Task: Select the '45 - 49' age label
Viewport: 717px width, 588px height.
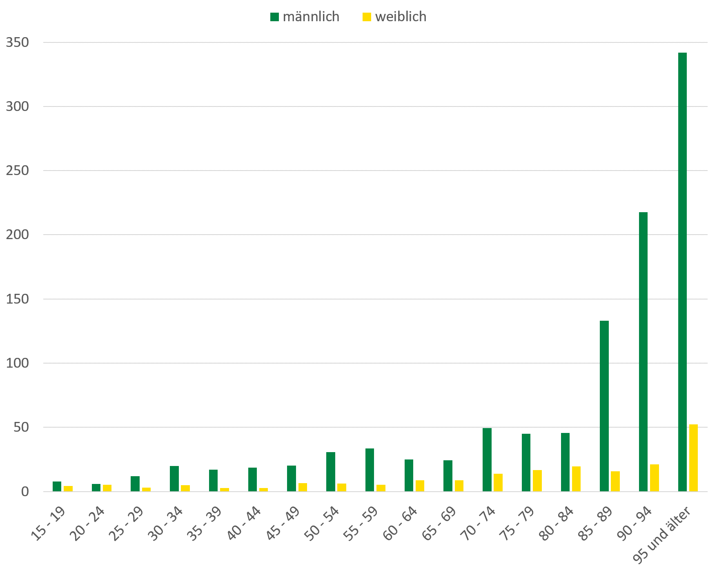Action: point(283,524)
